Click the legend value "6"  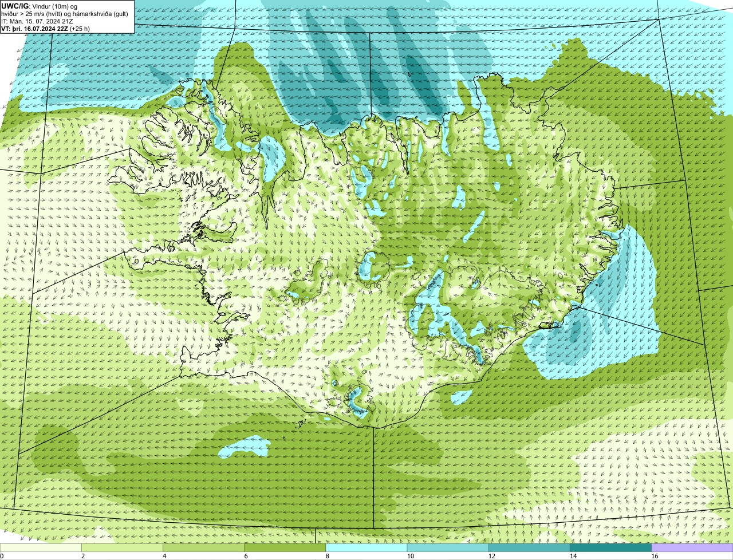point(246,556)
